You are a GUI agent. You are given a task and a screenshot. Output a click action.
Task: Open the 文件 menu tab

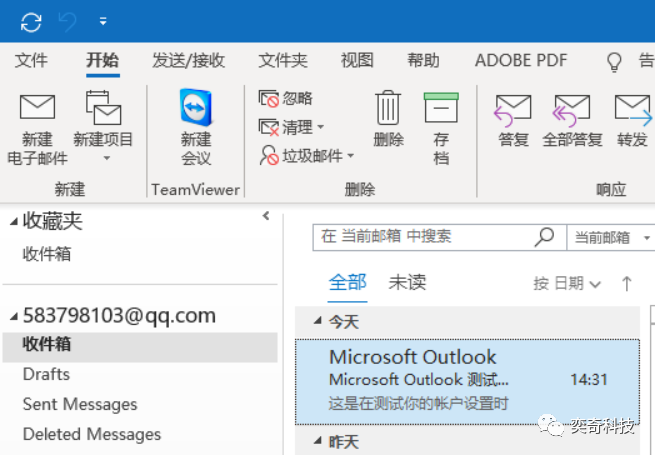click(x=31, y=60)
